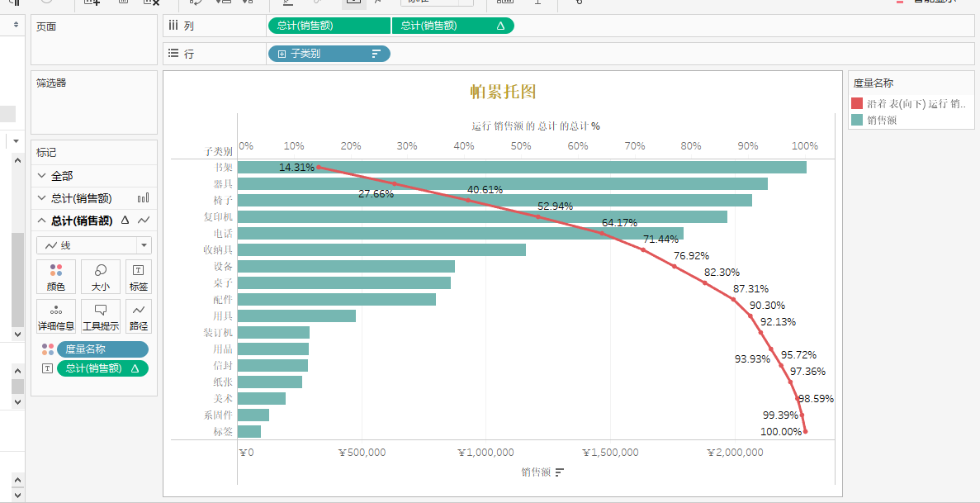Click the red running-total legend swatch
This screenshot has width=980, height=503.
pyautogui.click(x=857, y=104)
